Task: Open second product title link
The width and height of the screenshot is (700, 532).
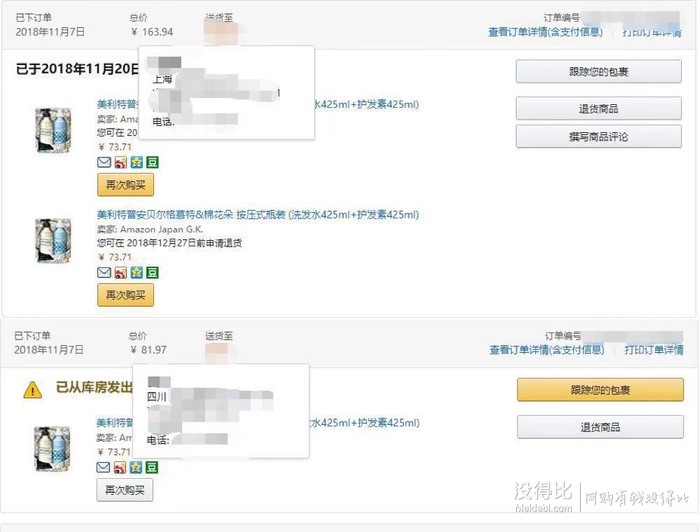Action: (x=258, y=215)
